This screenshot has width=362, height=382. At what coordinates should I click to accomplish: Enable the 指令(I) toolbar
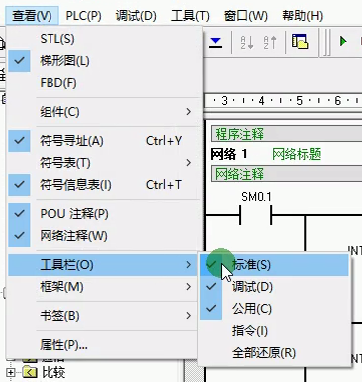pyautogui.click(x=274, y=331)
